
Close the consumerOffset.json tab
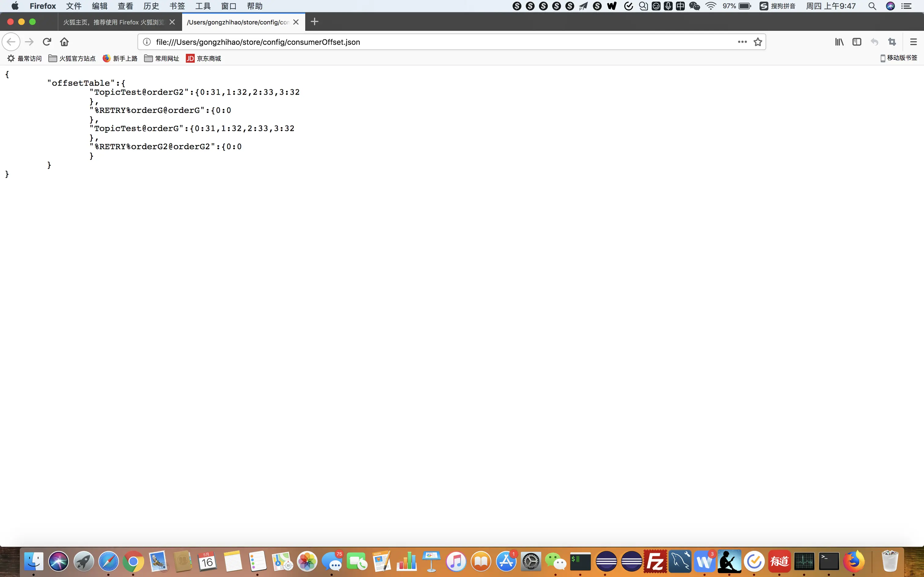pyautogui.click(x=296, y=22)
